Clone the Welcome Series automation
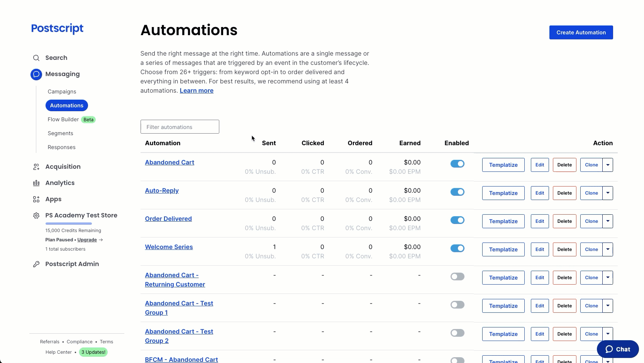The height and width of the screenshot is (363, 644). 591,249
